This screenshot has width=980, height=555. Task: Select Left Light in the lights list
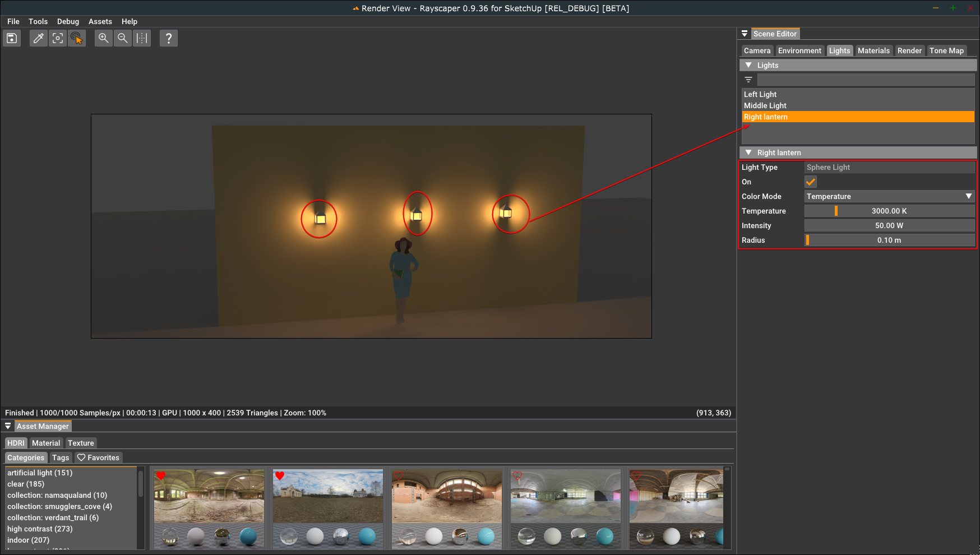(858, 94)
